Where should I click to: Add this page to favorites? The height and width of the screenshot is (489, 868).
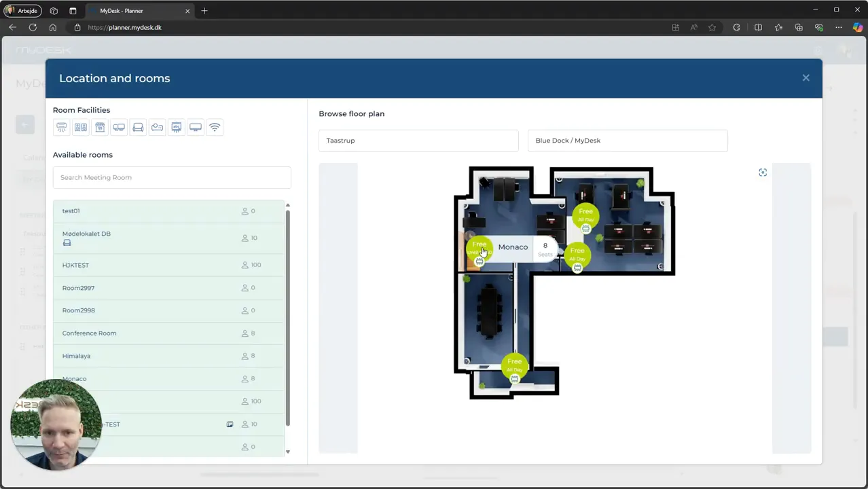[x=712, y=27]
